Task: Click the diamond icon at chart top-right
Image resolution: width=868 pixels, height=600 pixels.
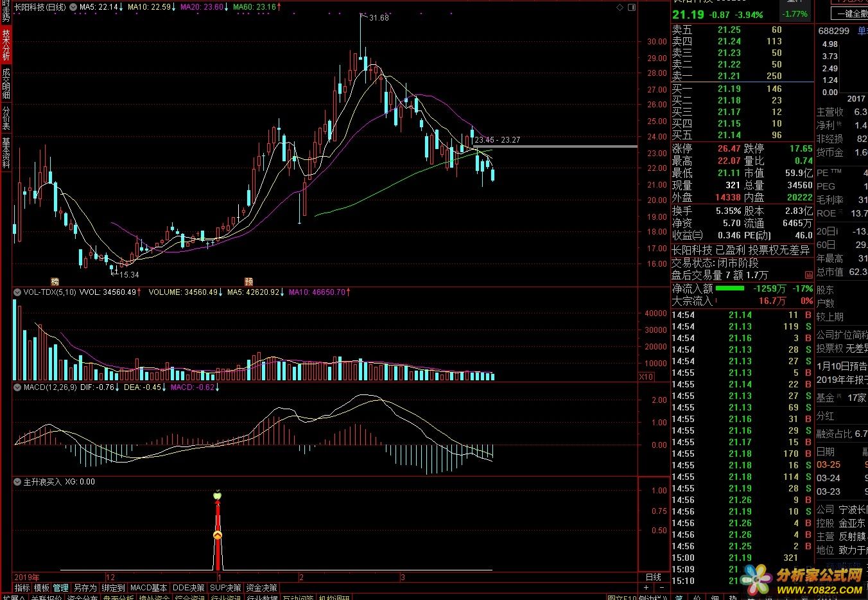Action: coord(620,8)
